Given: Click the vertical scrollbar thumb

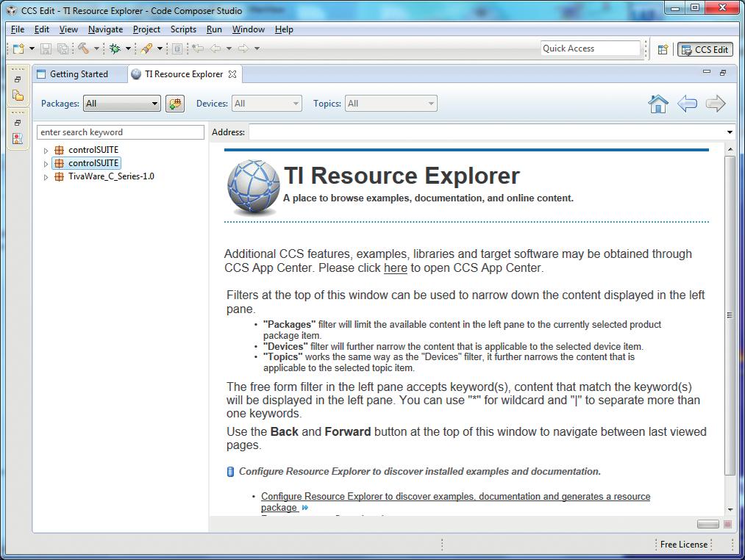Looking at the screenshot, I should [x=730, y=315].
